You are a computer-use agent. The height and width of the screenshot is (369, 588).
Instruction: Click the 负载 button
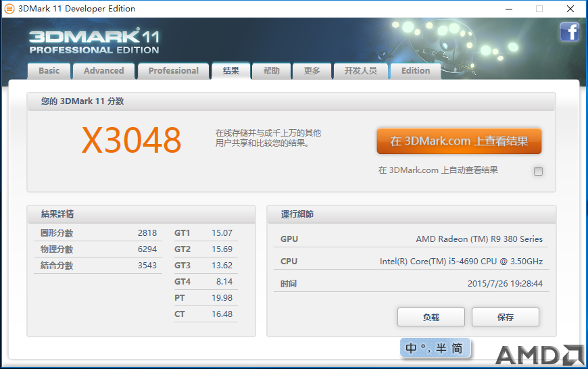[x=431, y=317]
